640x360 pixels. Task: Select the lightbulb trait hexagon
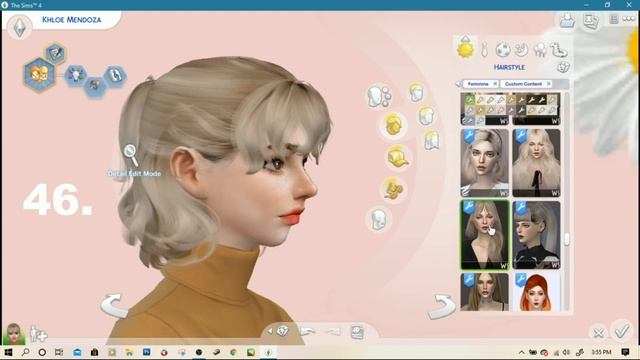coord(76,75)
